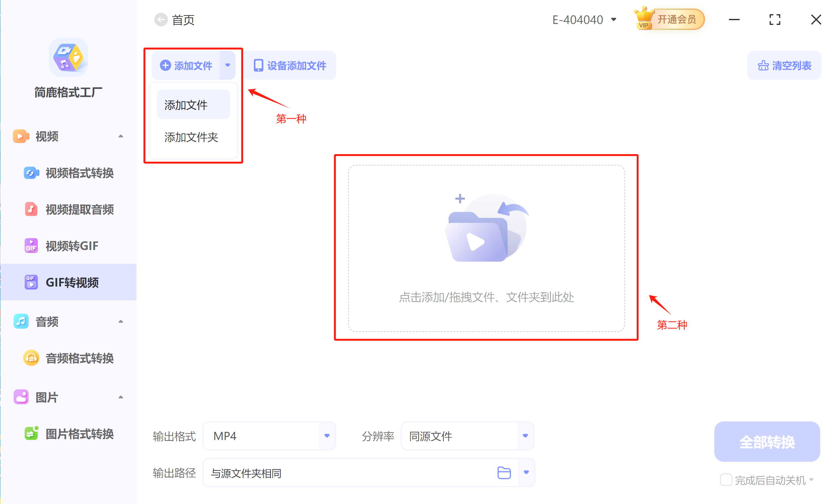Collapse the 图片 sidebar section
The width and height of the screenshot is (836, 504).
[x=120, y=397]
